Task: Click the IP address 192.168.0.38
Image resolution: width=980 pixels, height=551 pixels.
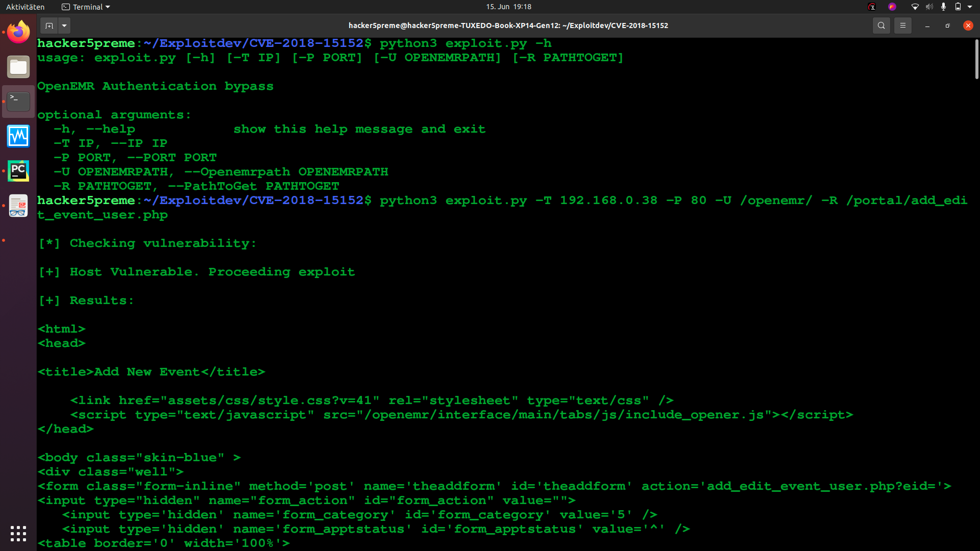Action: click(x=608, y=201)
